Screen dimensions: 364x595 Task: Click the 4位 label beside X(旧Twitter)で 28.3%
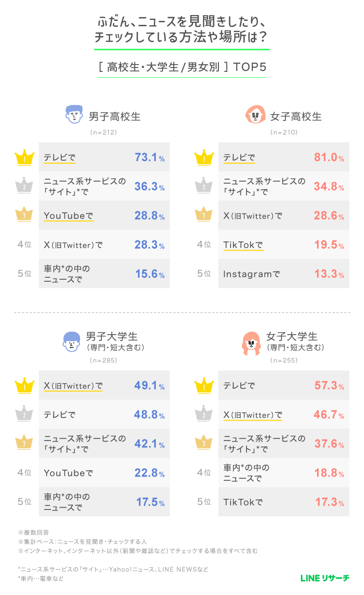(x=24, y=245)
